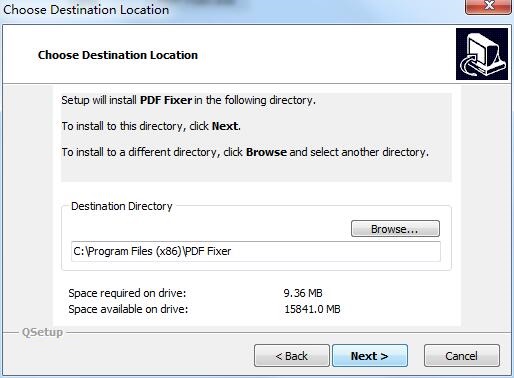Click the computer setup icon in header

482,54
